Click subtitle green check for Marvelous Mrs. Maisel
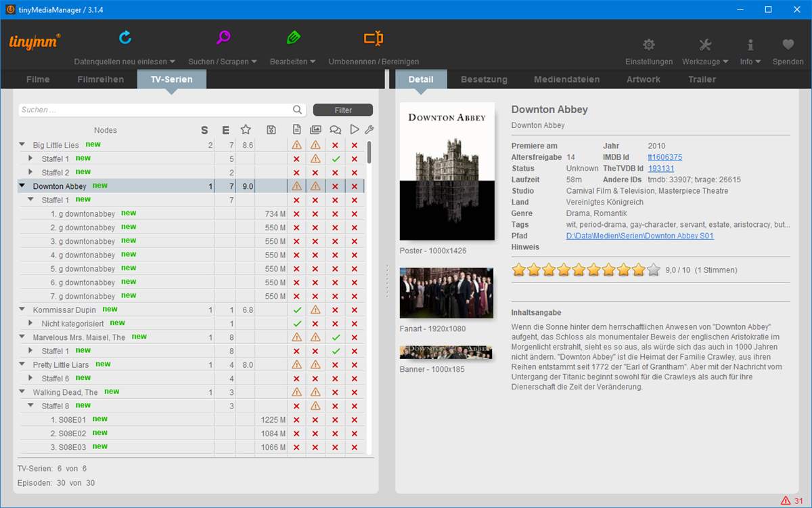 [x=335, y=337]
